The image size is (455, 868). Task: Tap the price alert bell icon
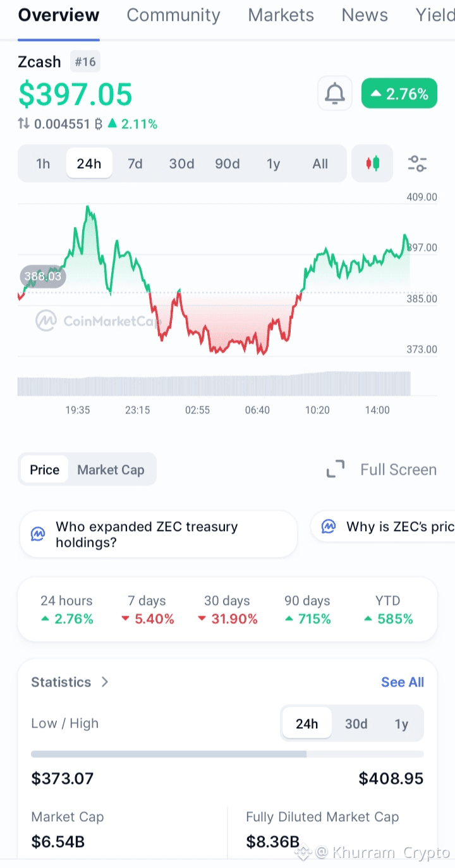pyautogui.click(x=335, y=94)
